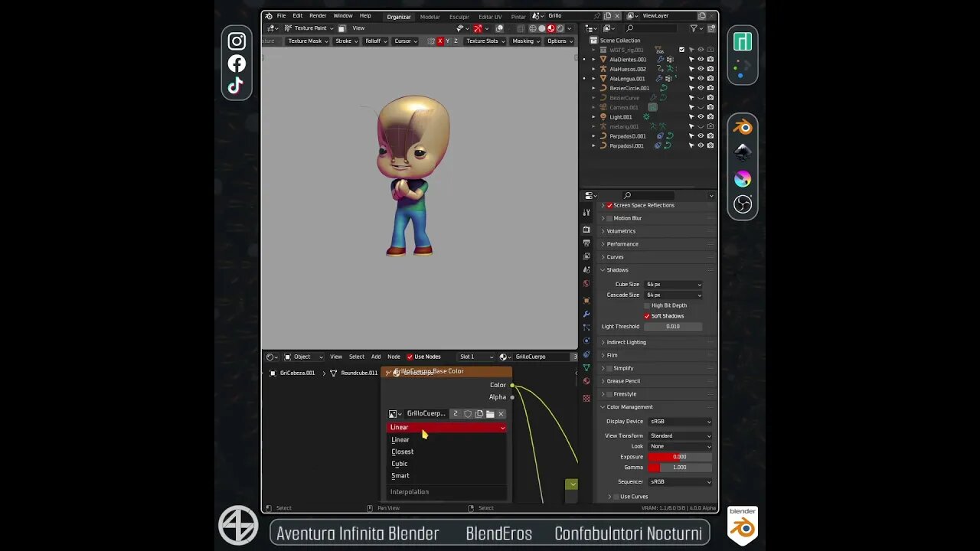Screen dimensions: 980x551
Task: Open Texture Slots popover
Action: click(485, 41)
